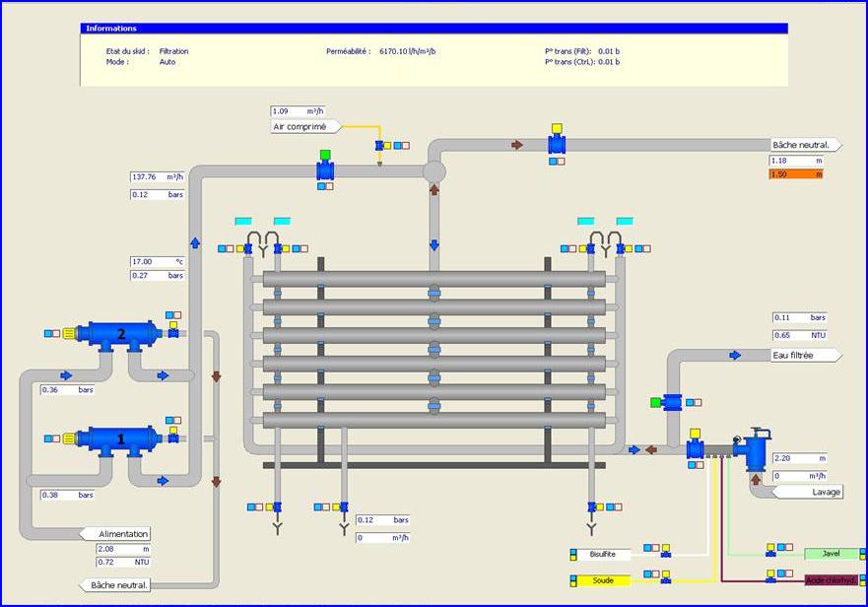
Task: Click the Alimentation inlet tag
Action: point(115,534)
